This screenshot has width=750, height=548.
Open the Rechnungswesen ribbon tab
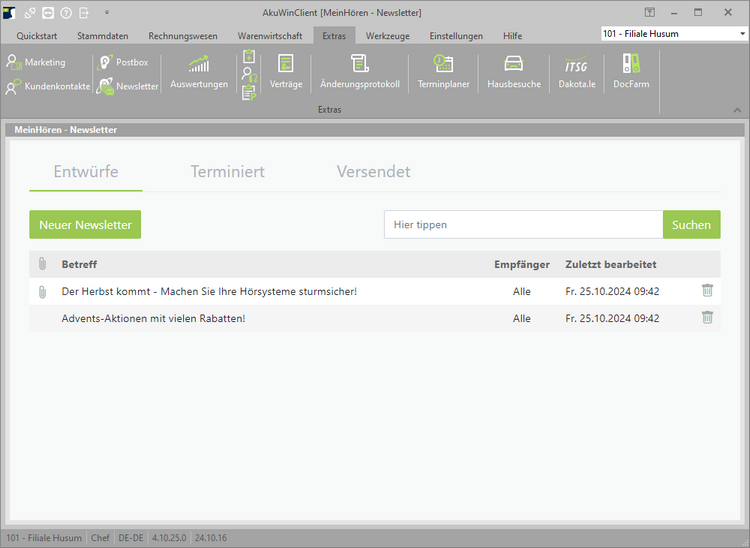tap(183, 36)
